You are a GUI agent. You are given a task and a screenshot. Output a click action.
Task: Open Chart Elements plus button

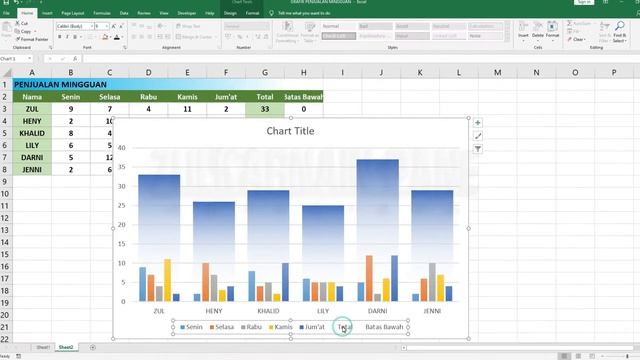coord(478,123)
